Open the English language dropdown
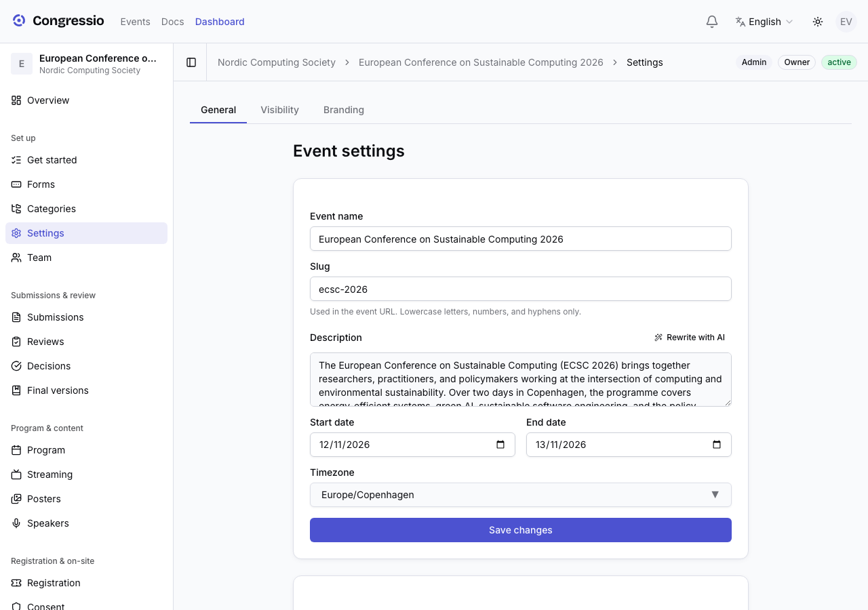Screen dimensions: 868x610 (x=764, y=22)
